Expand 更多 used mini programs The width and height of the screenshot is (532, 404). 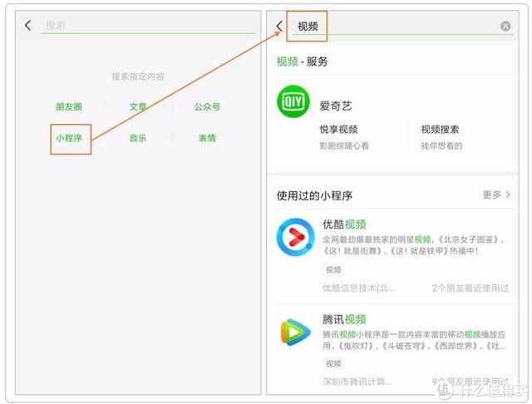496,195
